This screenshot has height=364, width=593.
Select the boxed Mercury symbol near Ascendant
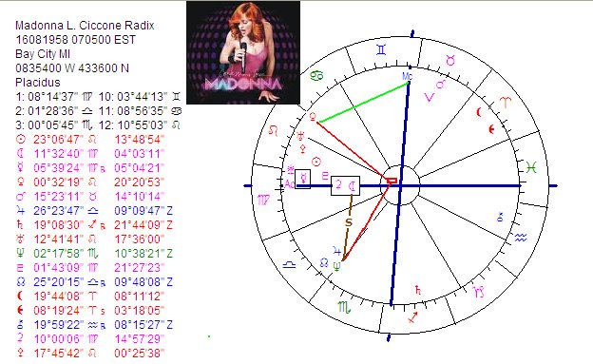(302, 179)
